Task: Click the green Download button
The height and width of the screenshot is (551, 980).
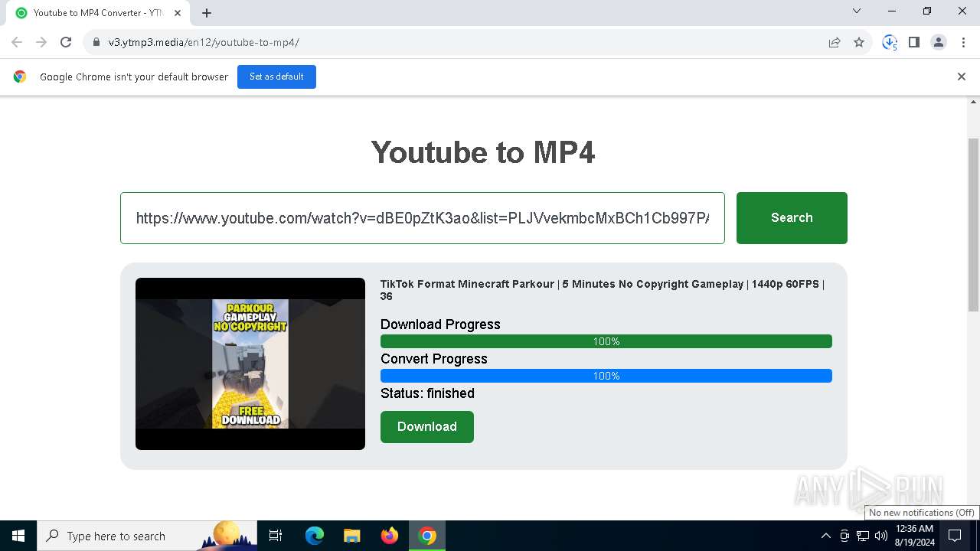Action: [x=427, y=427]
